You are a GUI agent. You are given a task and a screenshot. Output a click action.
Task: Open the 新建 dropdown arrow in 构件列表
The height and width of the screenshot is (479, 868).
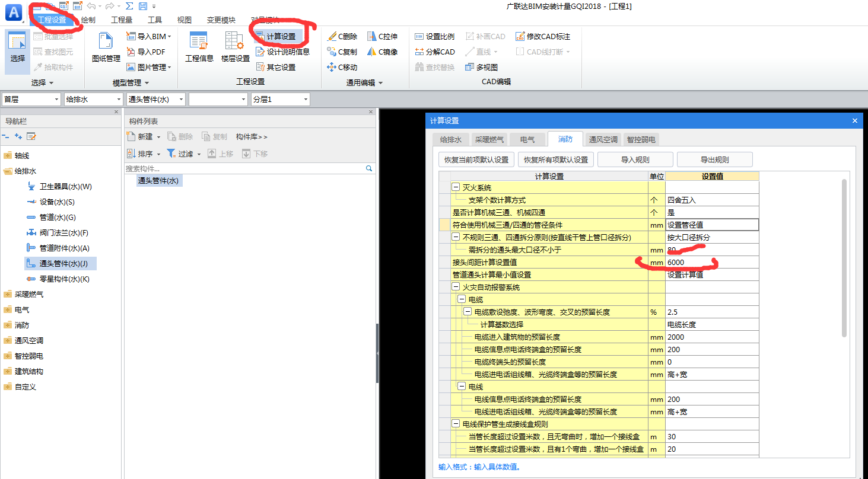(x=158, y=137)
